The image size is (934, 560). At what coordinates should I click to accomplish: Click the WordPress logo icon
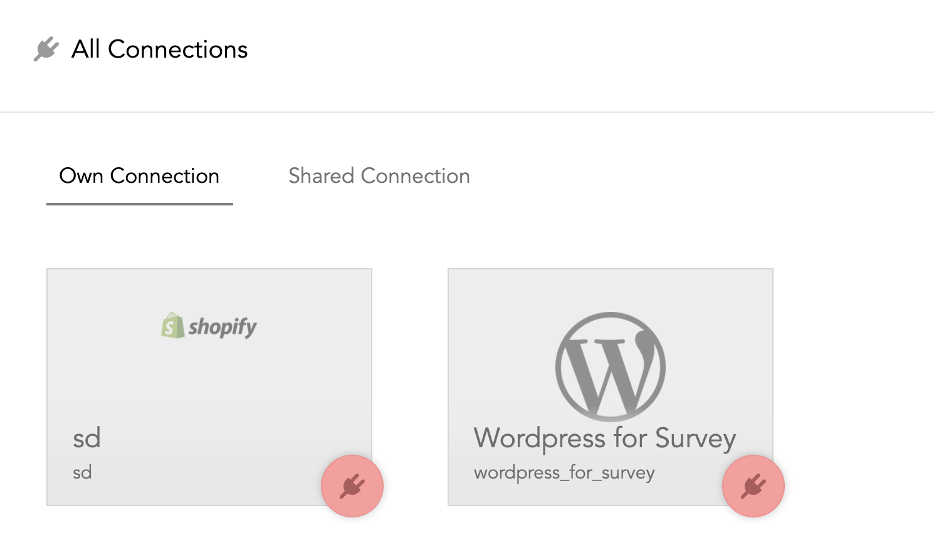pyautogui.click(x=610, y=366)
